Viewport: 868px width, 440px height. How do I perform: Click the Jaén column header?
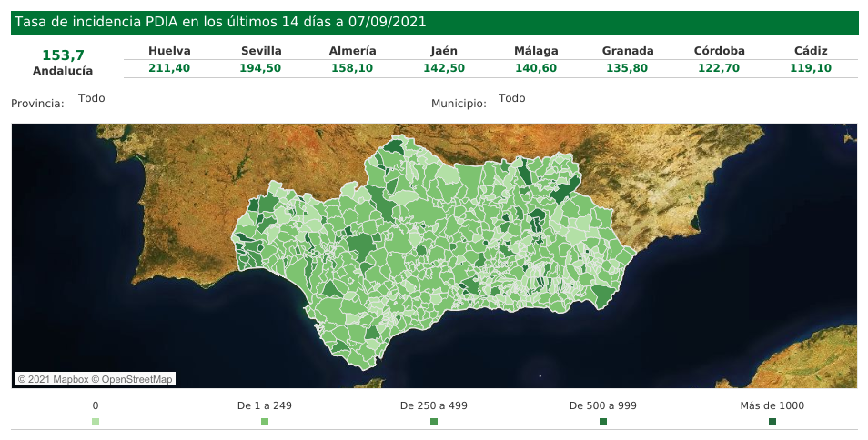tap(444, 51)
